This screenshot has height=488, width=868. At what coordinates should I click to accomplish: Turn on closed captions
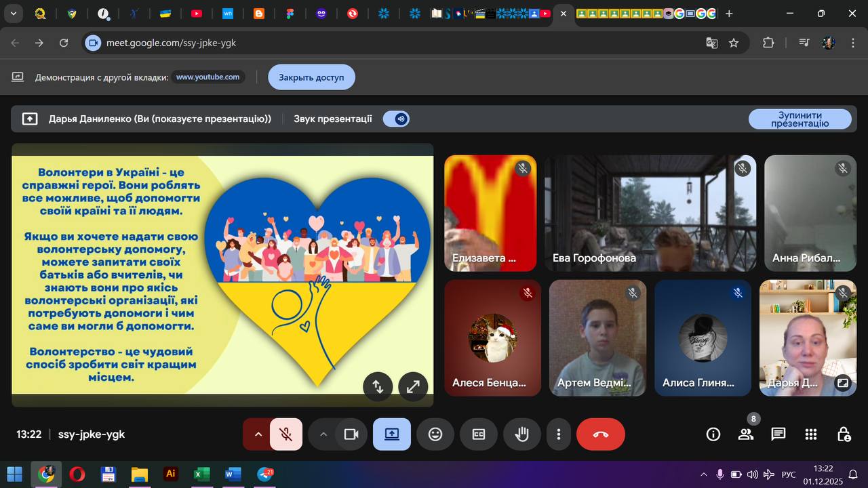(x=479, y=434)
